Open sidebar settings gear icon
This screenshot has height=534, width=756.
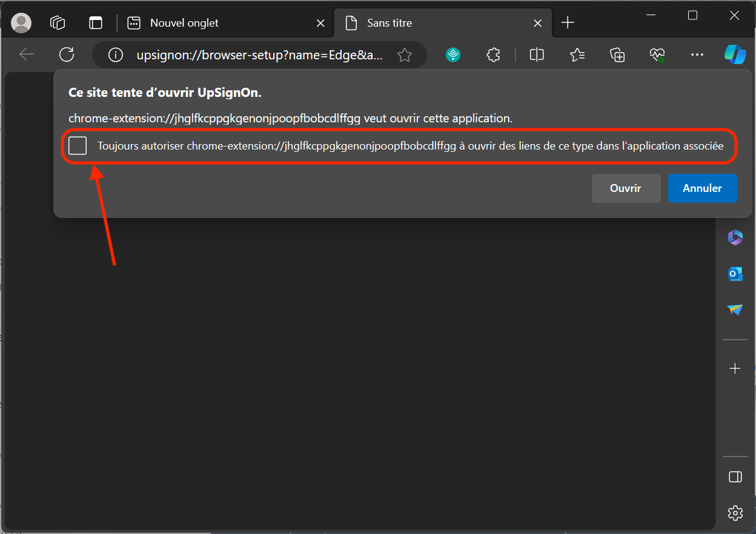pyautogui.click(x=735, y=513)
